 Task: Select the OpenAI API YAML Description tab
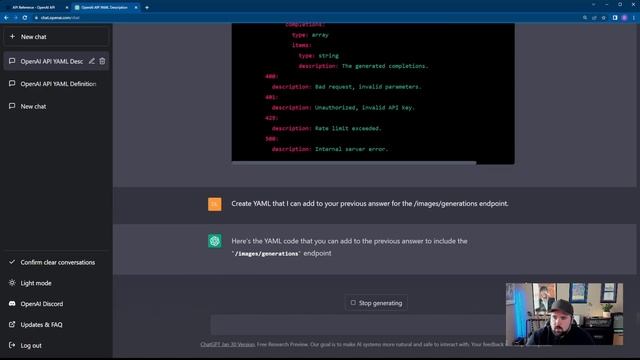pyautogui.click(x=104, y=7)
